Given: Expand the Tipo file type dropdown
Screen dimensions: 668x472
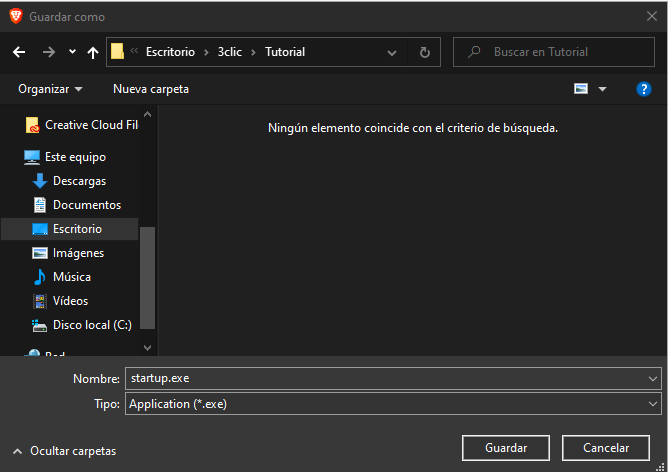Looking at the screenshot, I should pos(653,404).
